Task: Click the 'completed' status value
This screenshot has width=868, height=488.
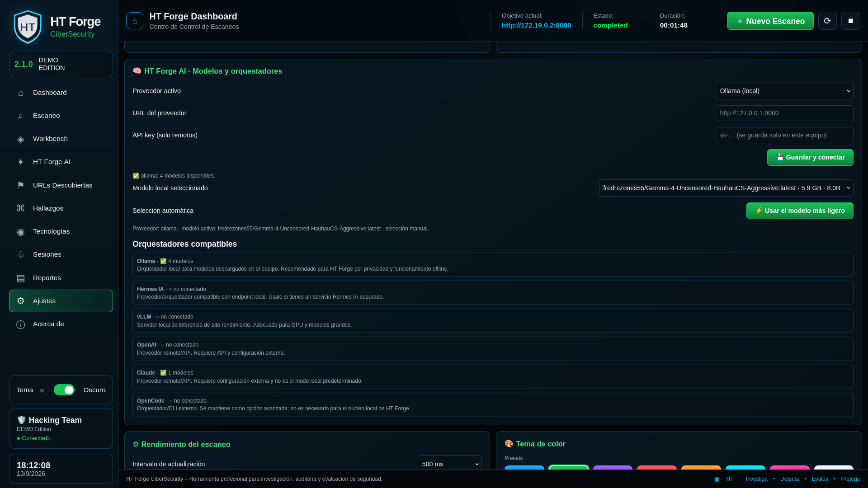Action: [x=610, y=25]
